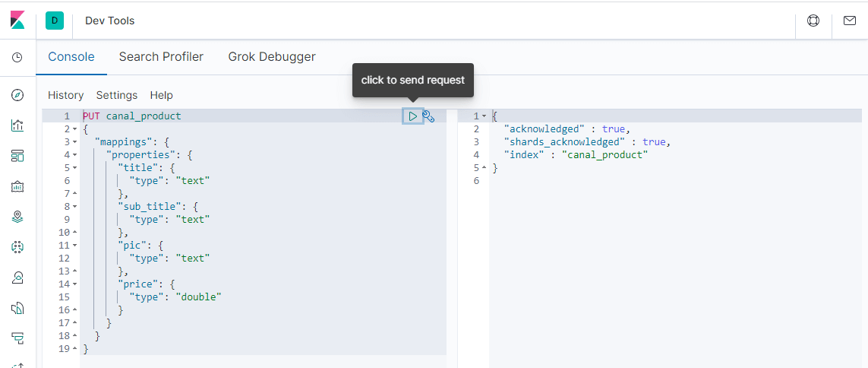Collapse the pic fold at line 11
Screen dimensions: 868x368
[x=74, y=246]
